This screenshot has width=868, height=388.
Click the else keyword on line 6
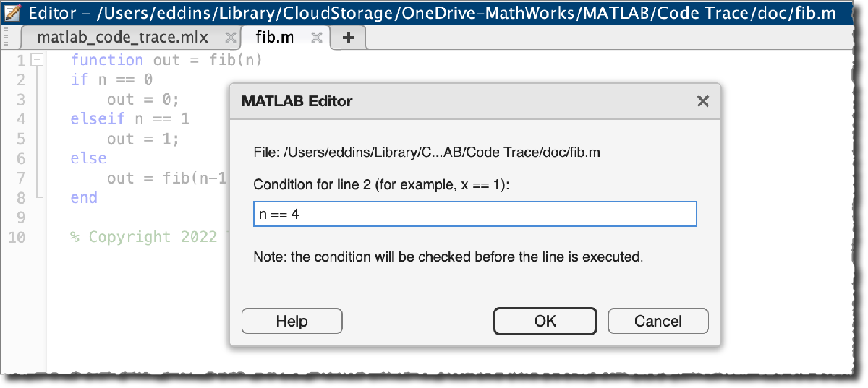[x=88, y=158]
